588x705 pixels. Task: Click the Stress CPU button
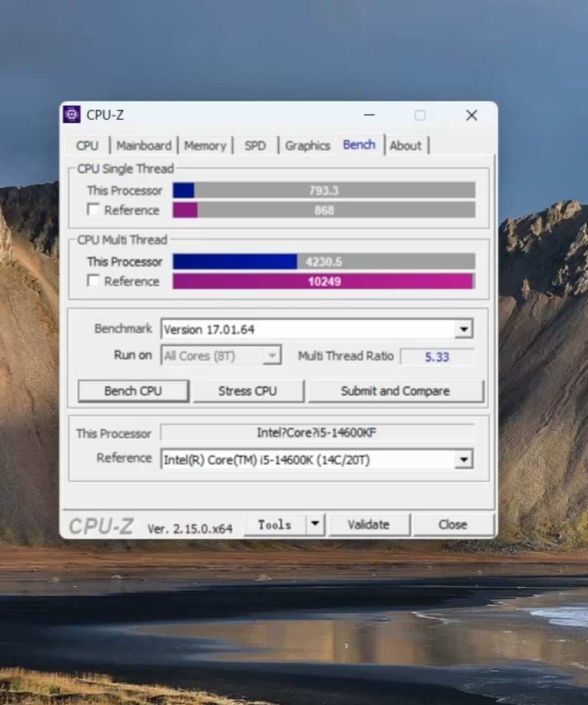[248, 391]
